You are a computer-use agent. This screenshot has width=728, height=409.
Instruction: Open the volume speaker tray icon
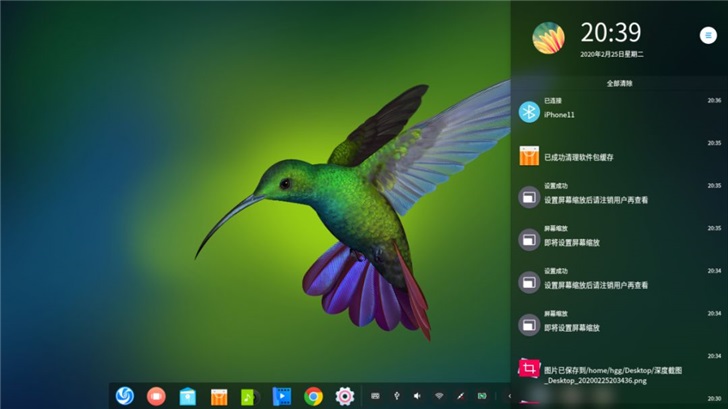click(x=417, y=396)
